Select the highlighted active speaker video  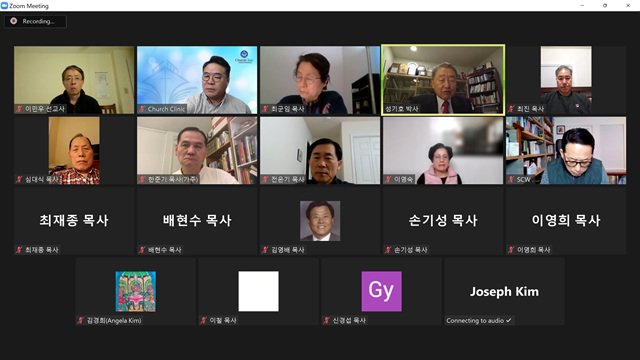(x=443, y=80)
